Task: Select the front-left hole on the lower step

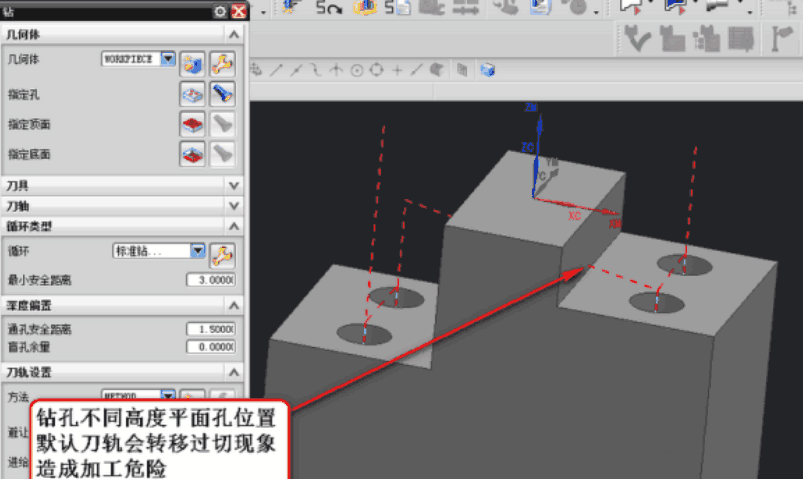Action: point(364,334)
